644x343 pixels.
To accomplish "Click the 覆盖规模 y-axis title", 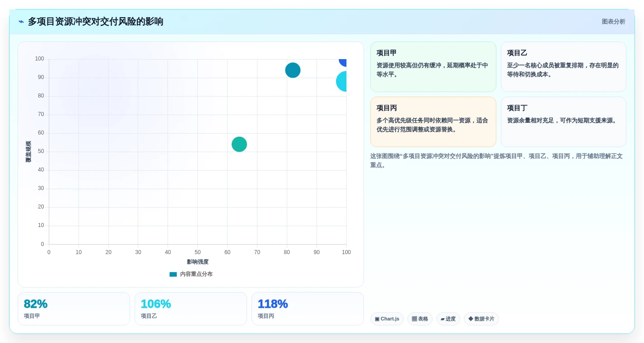I will (28, 152).
